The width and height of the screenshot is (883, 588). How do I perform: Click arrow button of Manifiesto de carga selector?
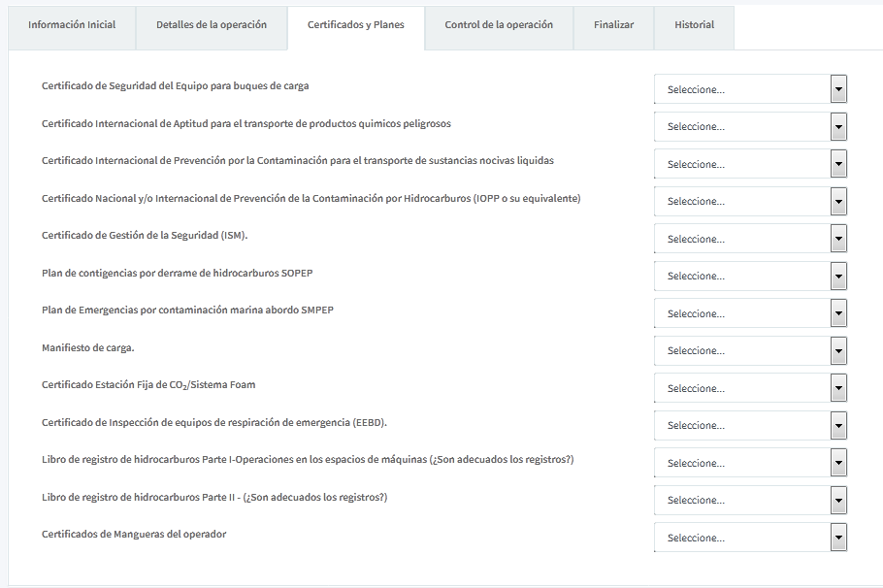click(839, 351)
